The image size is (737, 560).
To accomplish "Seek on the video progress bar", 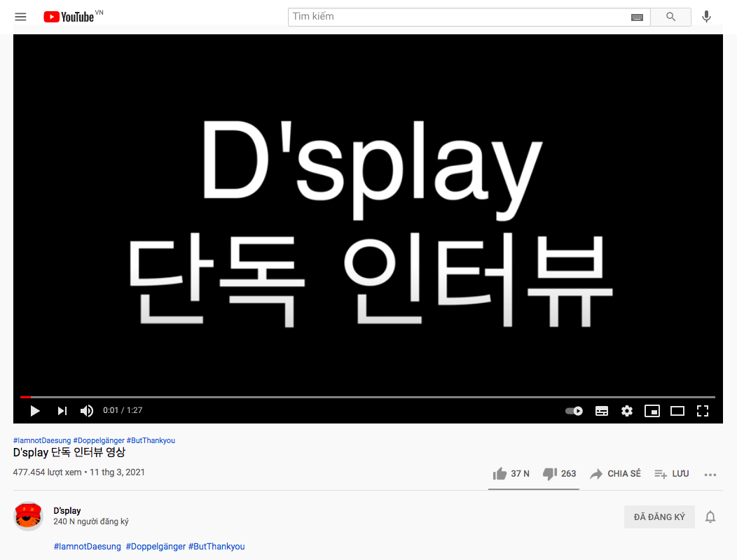I will [368, 397].
